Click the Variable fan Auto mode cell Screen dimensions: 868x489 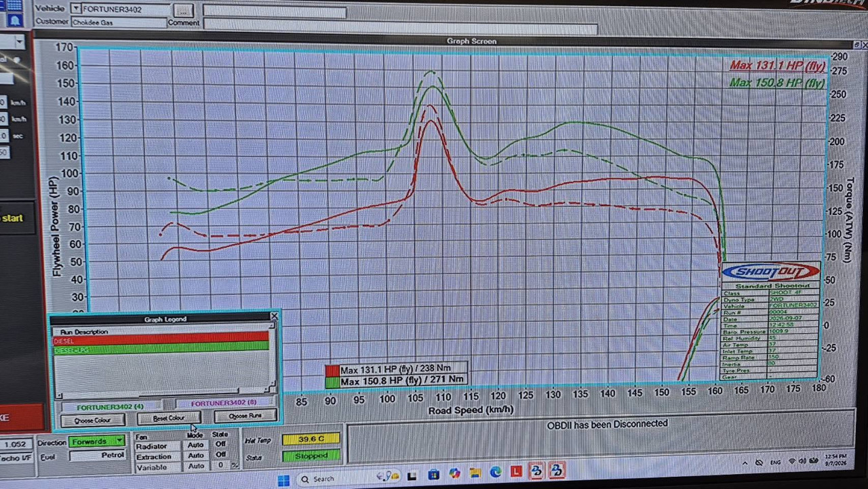point(195,466)
